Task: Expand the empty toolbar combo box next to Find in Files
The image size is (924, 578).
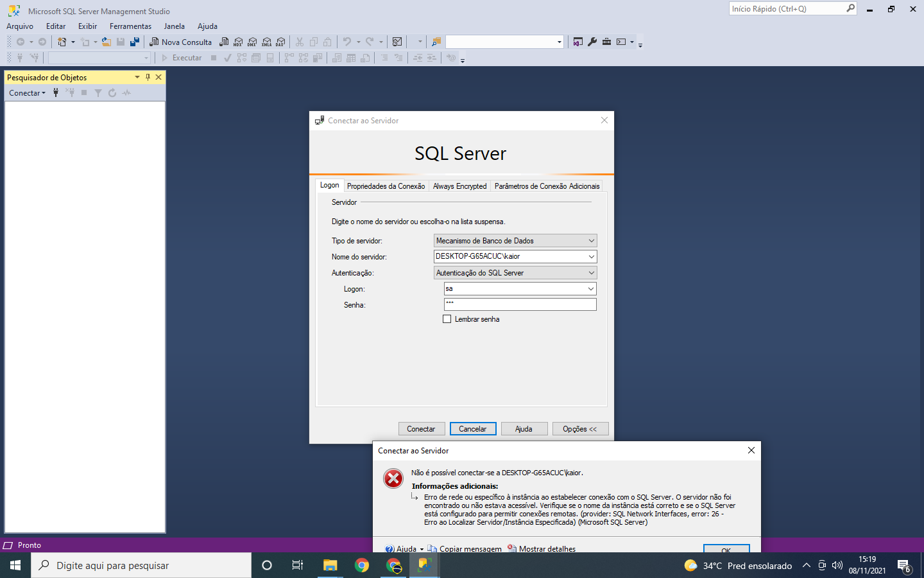Action: pyautogui.click(x=559, y=42)
